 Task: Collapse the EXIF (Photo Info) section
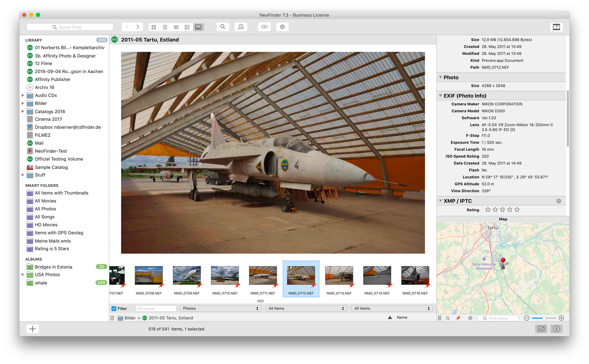point(441,95)
